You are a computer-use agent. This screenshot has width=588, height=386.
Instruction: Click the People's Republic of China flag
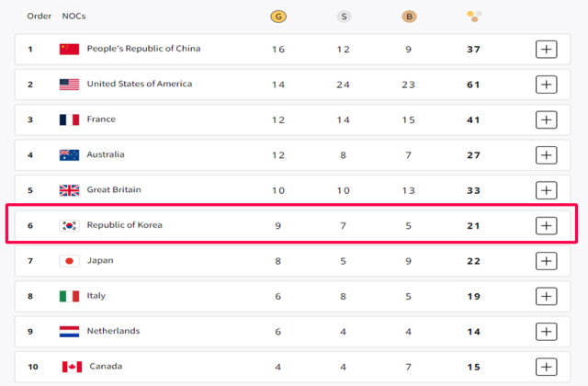pyautogui.click(x=70, y=49)
